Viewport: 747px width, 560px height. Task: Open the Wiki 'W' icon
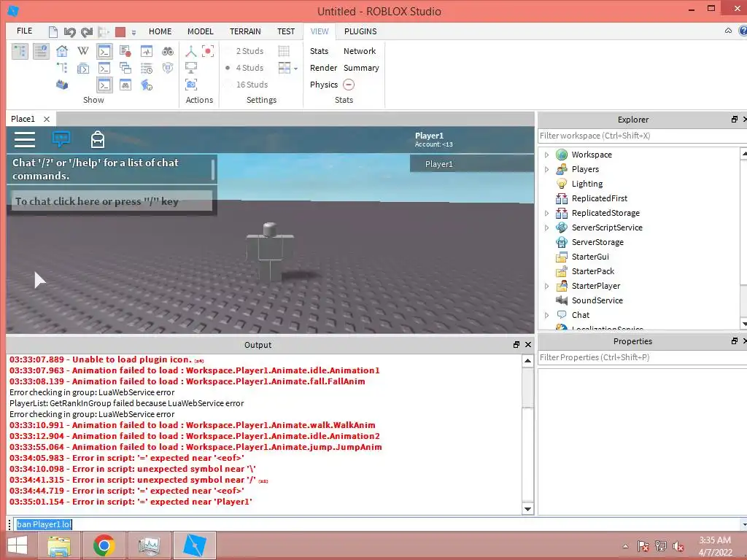[x=83, y=51]
